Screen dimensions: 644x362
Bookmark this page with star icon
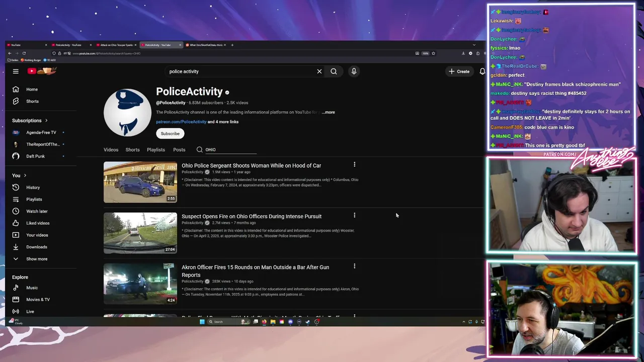click(x=433, y=53)
